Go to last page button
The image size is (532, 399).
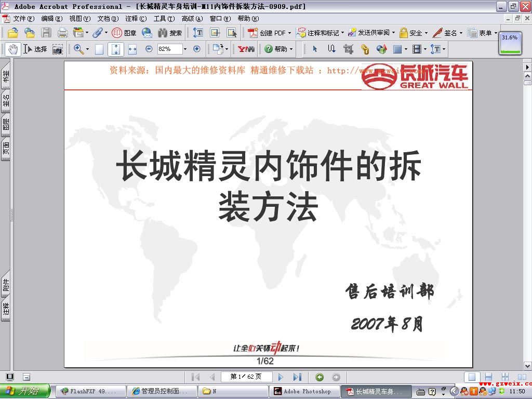[297, 377]
